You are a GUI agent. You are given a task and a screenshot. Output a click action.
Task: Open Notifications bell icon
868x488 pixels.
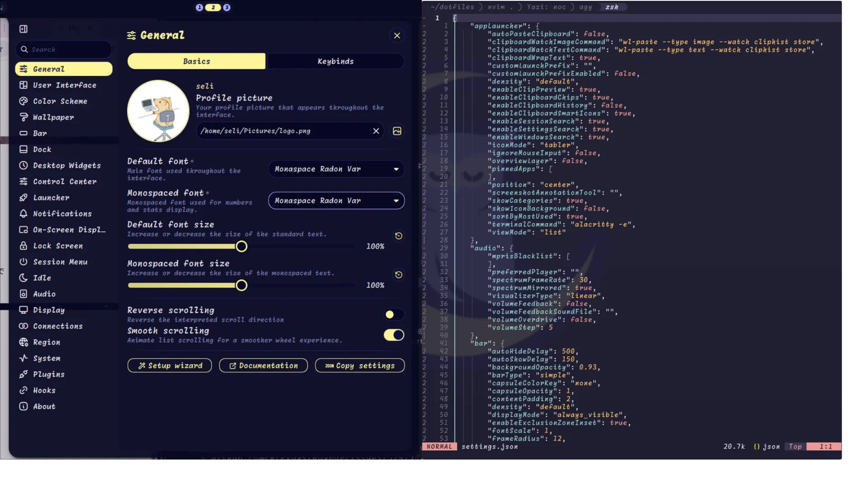pyautogui.click(x=24, y=213)
